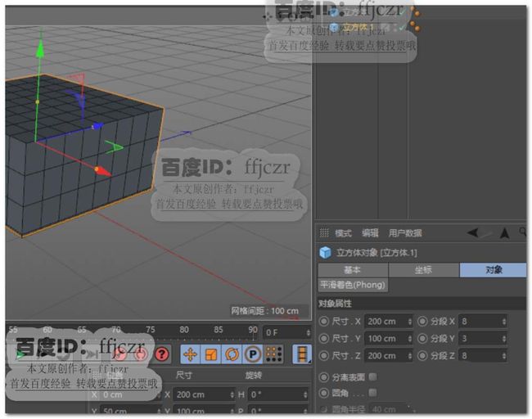Open the 用户数据 menu
The image size is (532, 419).
click(405, 233)
